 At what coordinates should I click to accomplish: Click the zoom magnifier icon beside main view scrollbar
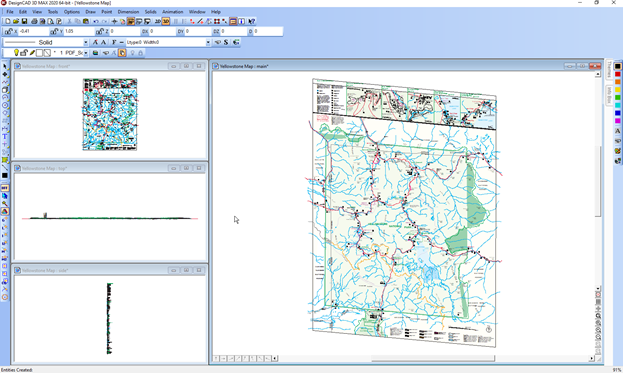(598, 316)
